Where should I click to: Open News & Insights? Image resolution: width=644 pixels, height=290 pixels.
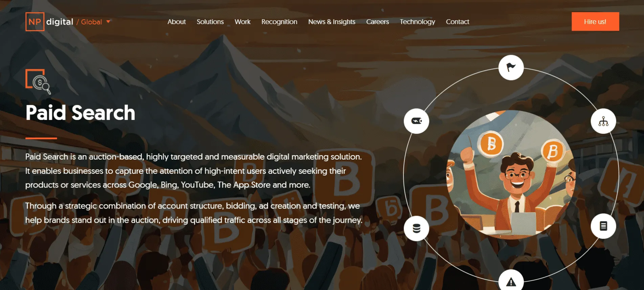(x=332, y=22)
